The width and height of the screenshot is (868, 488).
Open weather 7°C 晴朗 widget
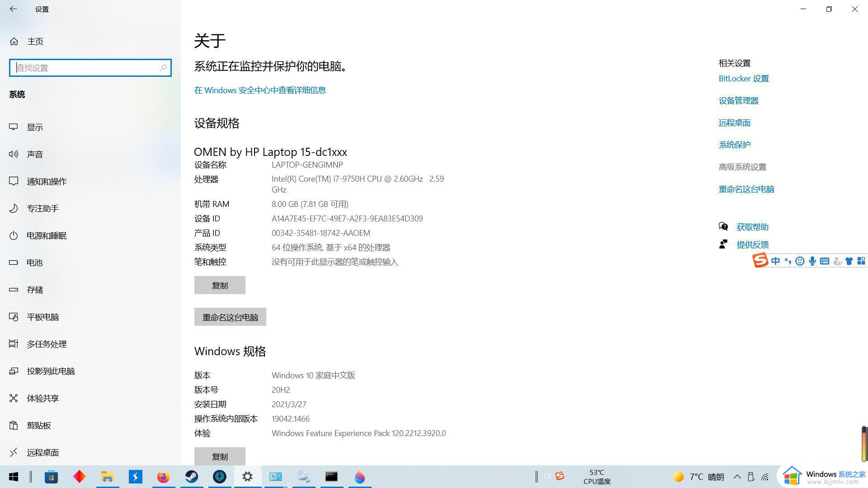[698, 477]
